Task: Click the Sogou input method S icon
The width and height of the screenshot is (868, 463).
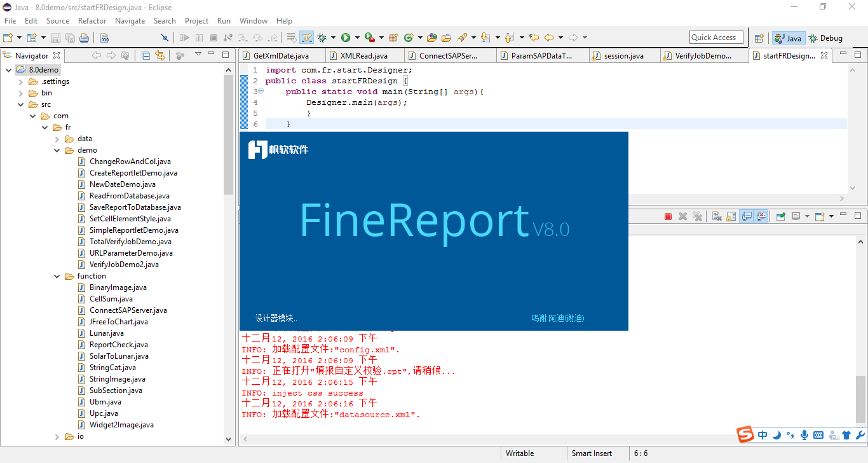Action: click(x=745, y=435)
